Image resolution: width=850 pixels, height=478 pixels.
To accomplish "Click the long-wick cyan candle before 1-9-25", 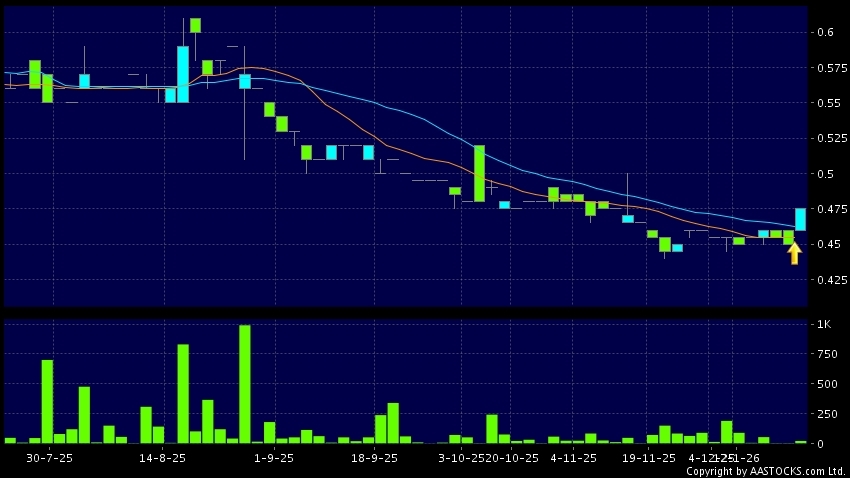I will [244, 81].
